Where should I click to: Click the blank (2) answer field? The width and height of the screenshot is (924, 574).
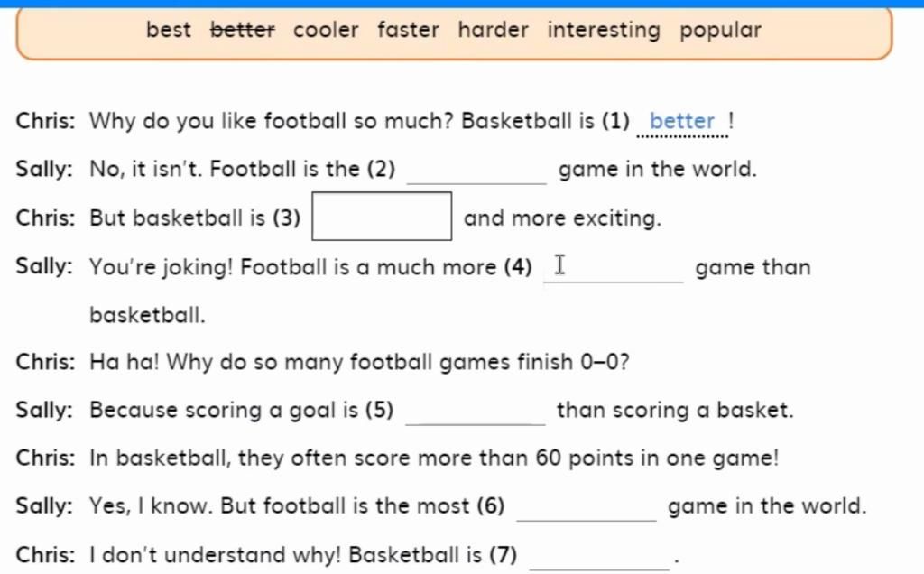[476, 171]
